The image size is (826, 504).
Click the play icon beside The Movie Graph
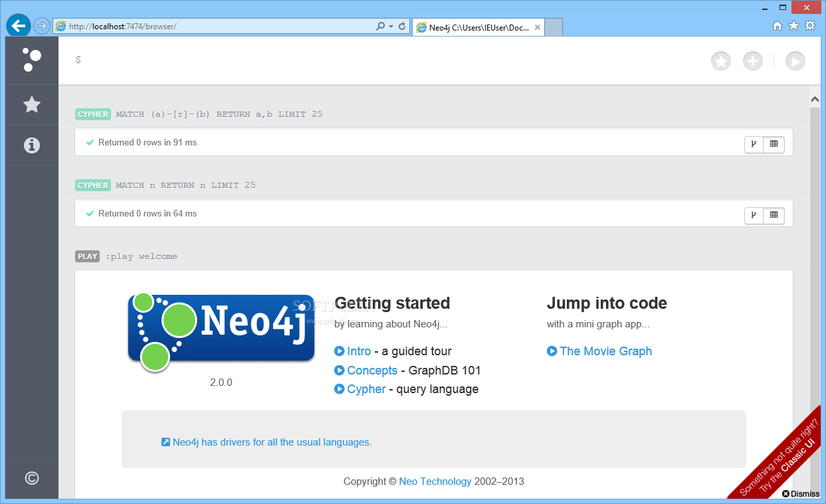tap(552, 351)
